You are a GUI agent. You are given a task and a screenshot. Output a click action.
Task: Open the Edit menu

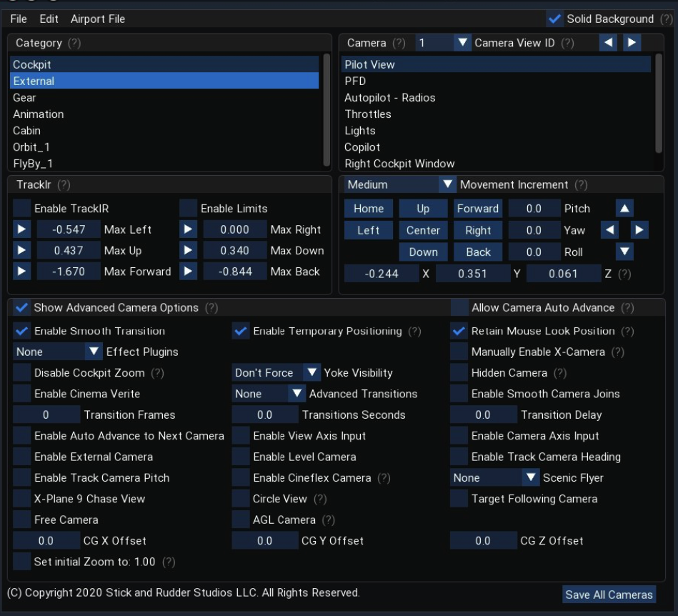(x=49, y=19)
